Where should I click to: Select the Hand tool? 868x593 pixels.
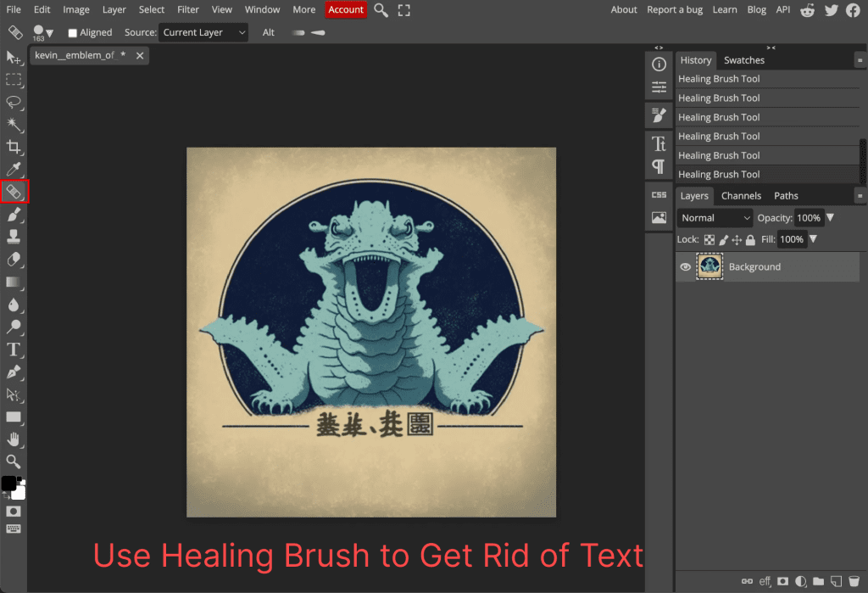coord(14,439)
